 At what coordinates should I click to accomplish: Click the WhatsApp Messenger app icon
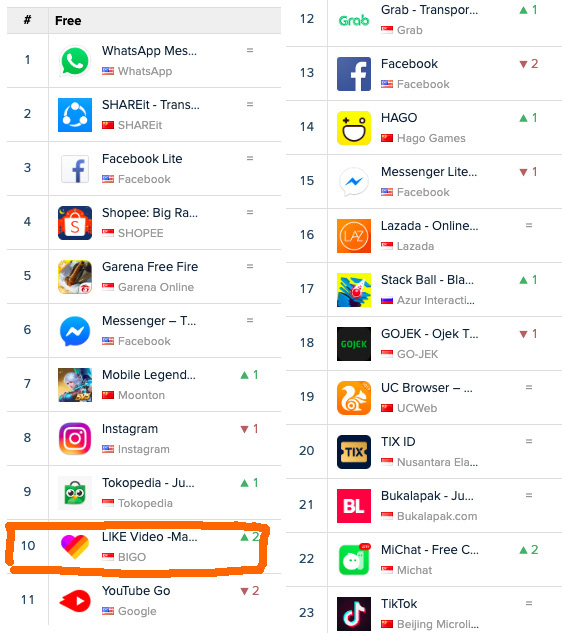(x=75, y=61)
